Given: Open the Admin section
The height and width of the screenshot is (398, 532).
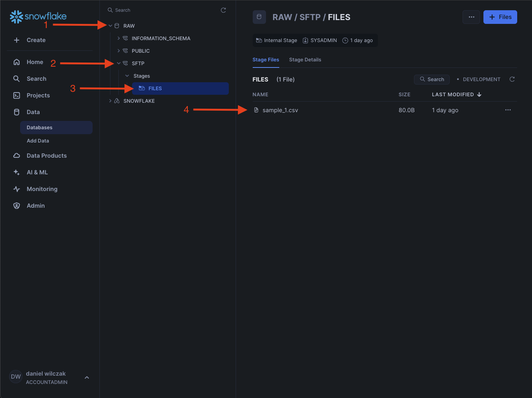Looking at the screenshot, I should tap(35, 205).
